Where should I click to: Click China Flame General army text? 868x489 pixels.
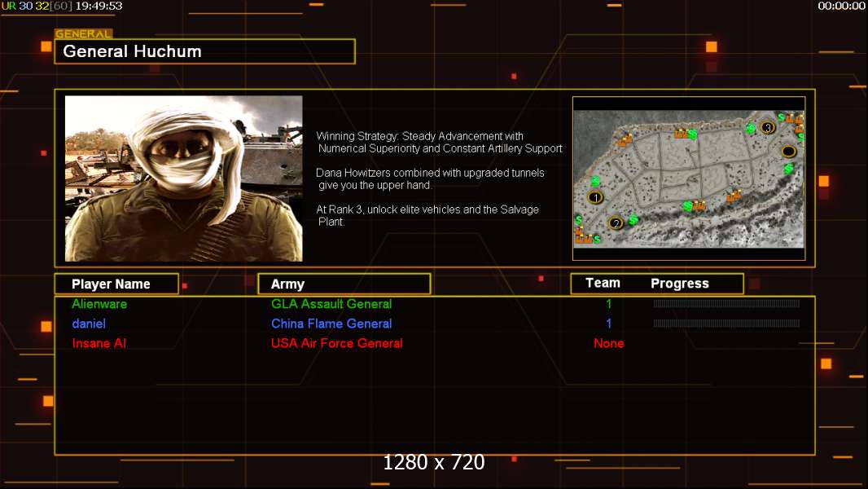(x=331, y=324)
